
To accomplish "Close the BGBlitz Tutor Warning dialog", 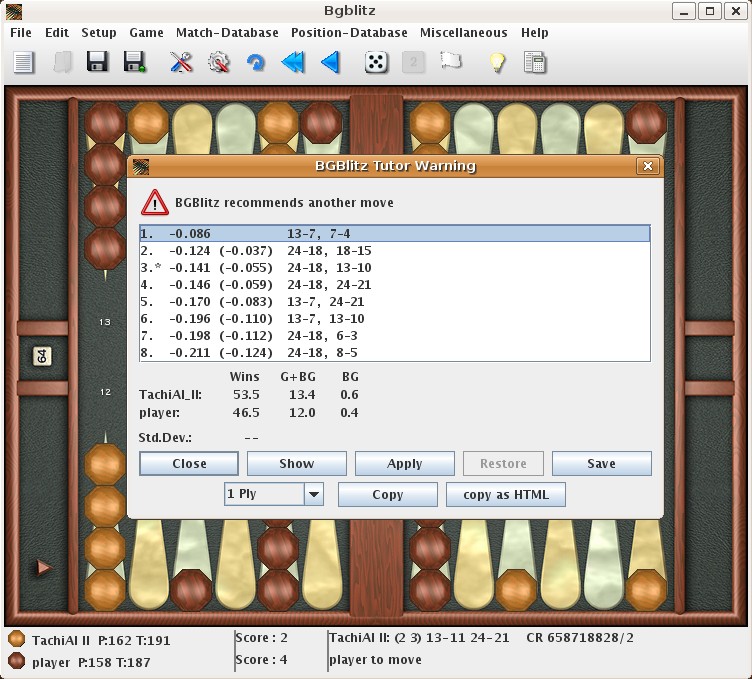I will click(x=647, y=166).
